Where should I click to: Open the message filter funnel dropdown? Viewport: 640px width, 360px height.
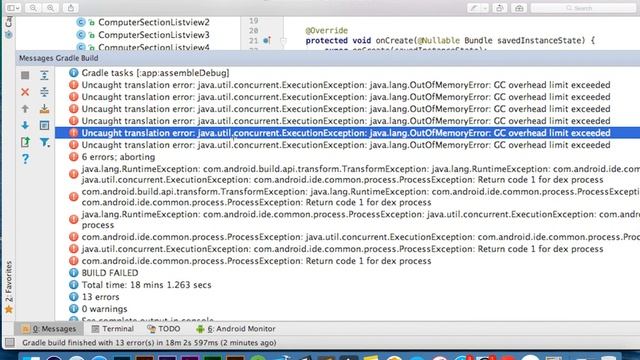[x=45, y=142]
